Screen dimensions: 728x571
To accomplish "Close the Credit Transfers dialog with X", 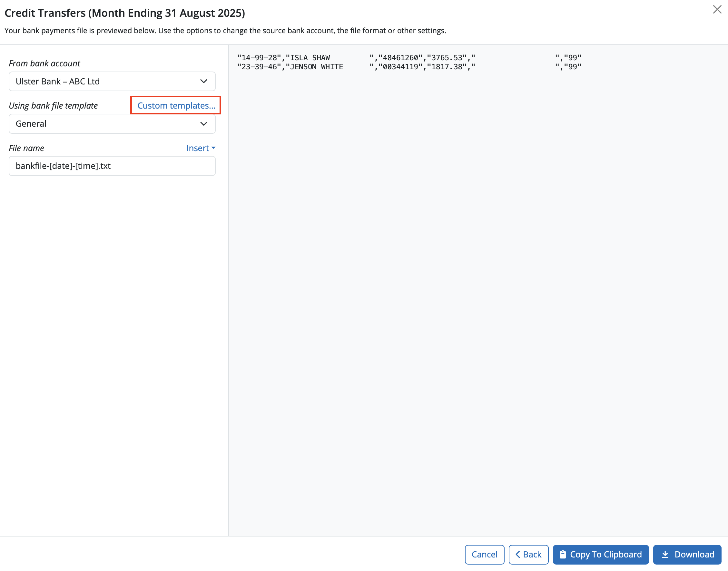I will tap(717, 9).
